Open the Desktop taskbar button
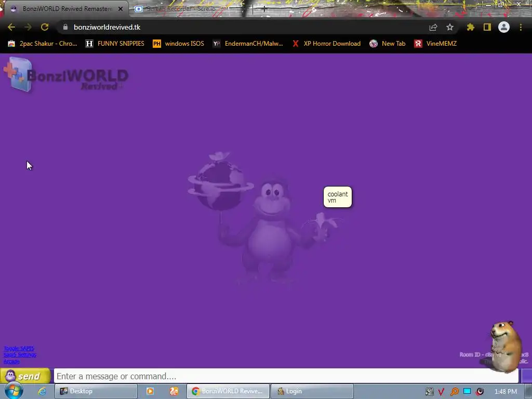 96,391
